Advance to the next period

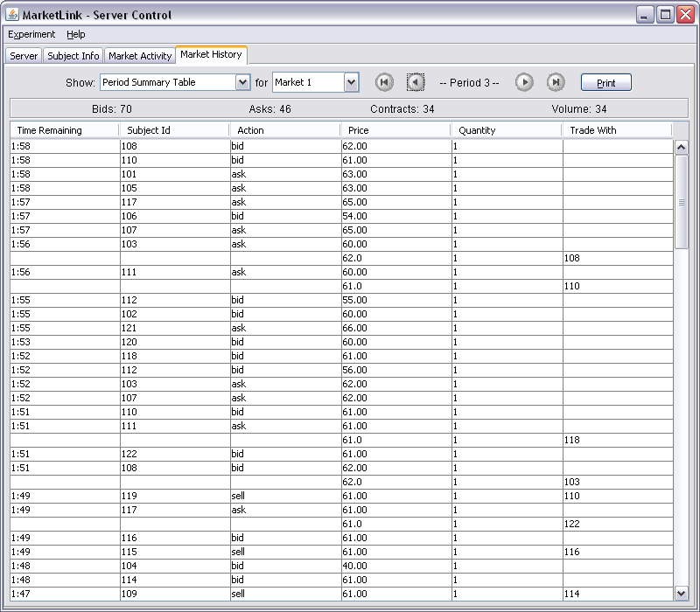click(524, 82)
